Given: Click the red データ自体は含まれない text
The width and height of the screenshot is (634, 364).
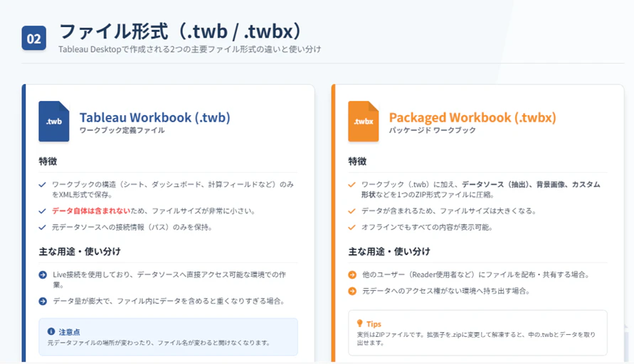Looking at the screenshot, I should (x=91, y=211).
